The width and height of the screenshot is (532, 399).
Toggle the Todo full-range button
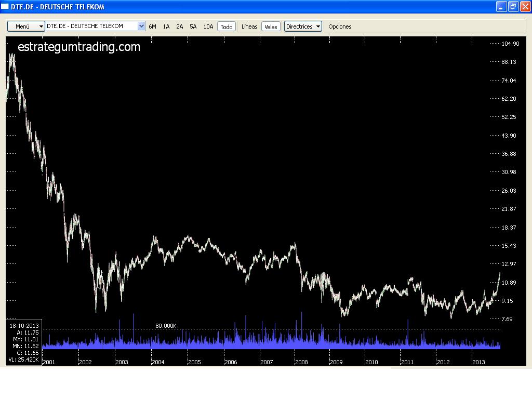coord(227,26)
